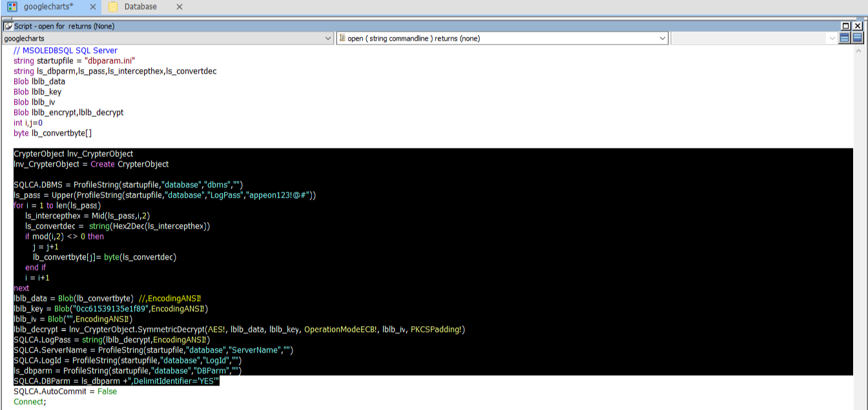Viewport: 868px width, 410px height.
Task: Open the Database tab
Action: click(x=140, y=7)
